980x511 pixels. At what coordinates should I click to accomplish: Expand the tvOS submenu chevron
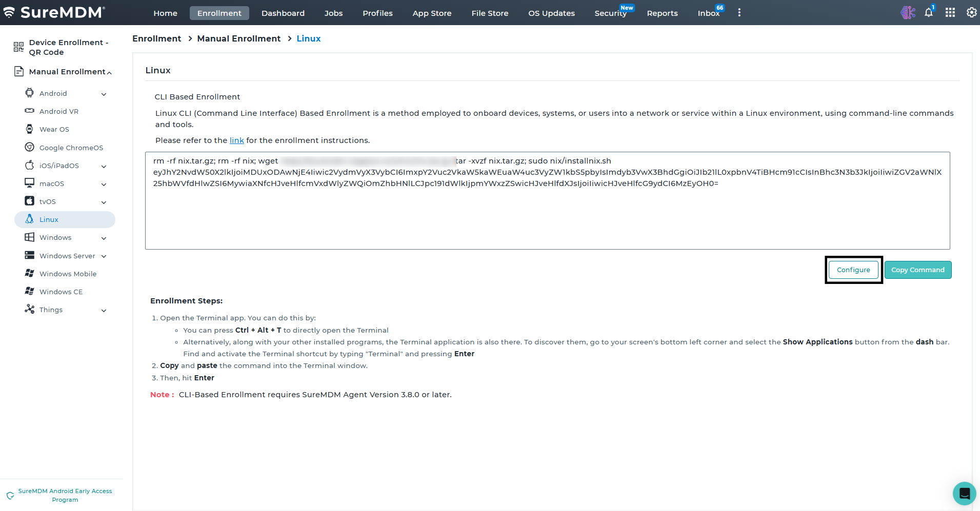pyautogui.click(x=104, y=202)
